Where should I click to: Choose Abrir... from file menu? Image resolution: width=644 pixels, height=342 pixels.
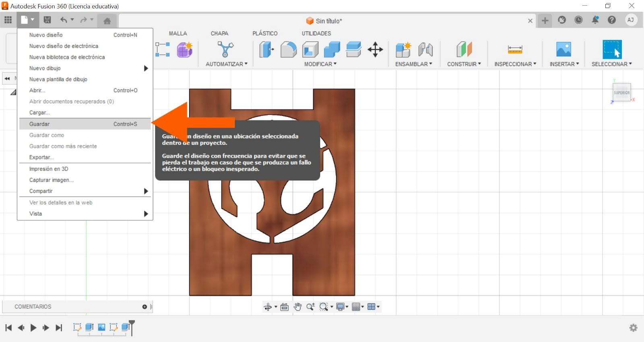click(85, 91)
